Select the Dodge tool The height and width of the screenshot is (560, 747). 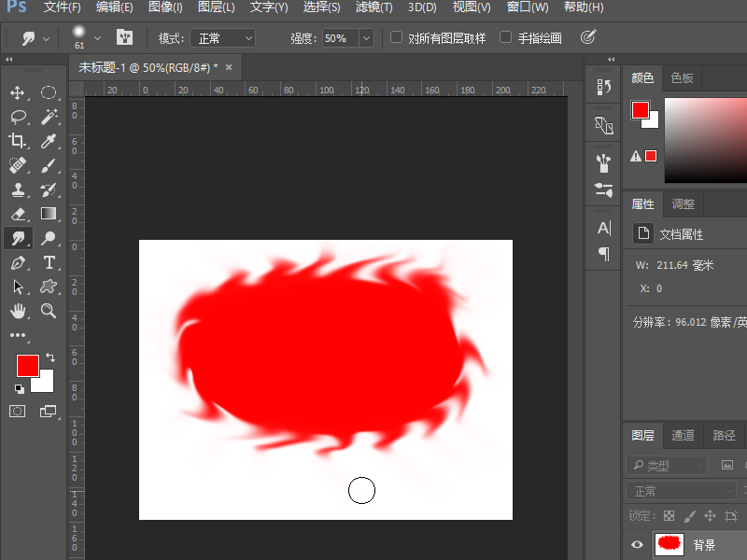point(49,238)
